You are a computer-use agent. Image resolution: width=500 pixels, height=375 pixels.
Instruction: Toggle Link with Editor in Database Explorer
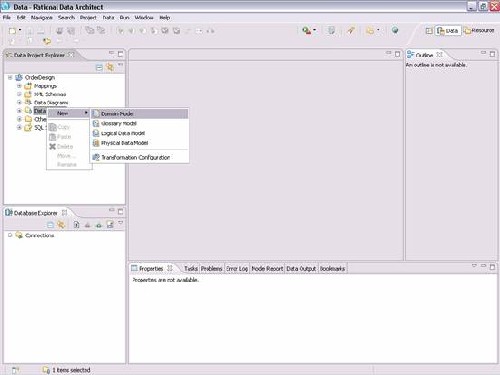point(61,225)
